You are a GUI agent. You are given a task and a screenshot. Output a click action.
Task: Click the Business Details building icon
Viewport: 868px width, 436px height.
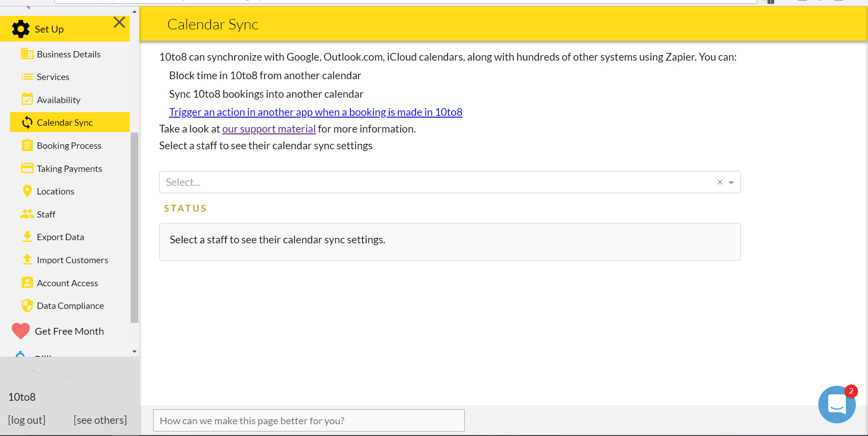tap(27, 54)
